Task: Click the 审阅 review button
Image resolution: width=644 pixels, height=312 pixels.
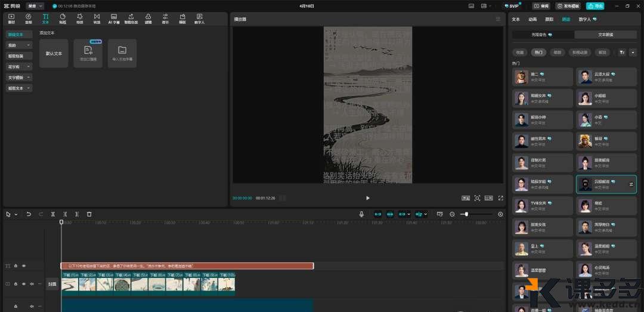Action: click(x=541, y=6)
